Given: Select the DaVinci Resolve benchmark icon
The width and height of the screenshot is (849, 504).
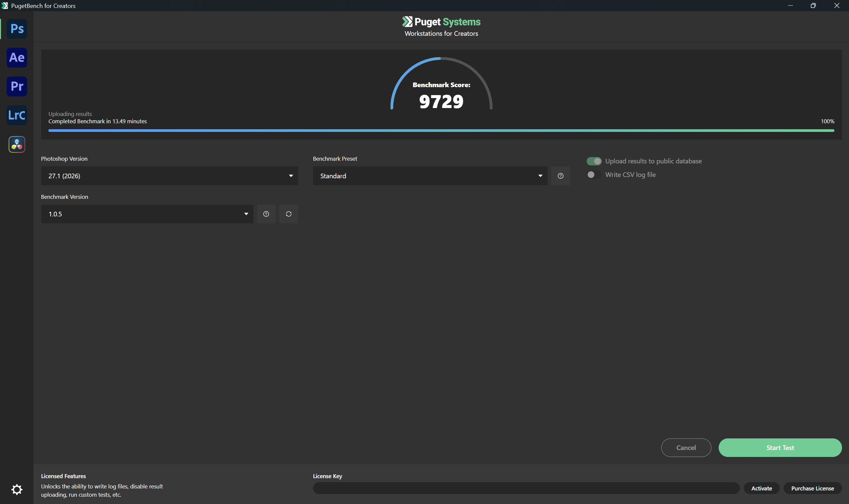Looking at the screenshot, I should point(17,144).
